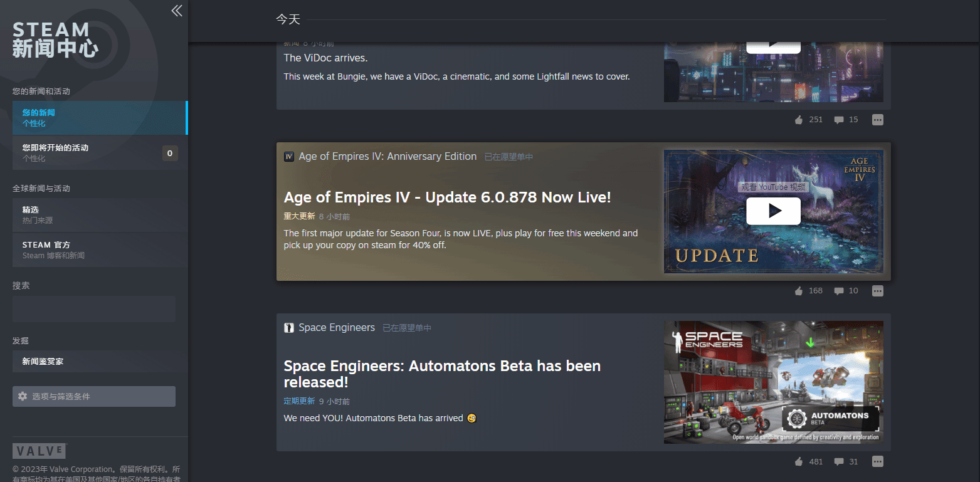Open 选项与筛选条件 settings button
The width and height of the screenshot is (980, 482).
click(94, 396)
